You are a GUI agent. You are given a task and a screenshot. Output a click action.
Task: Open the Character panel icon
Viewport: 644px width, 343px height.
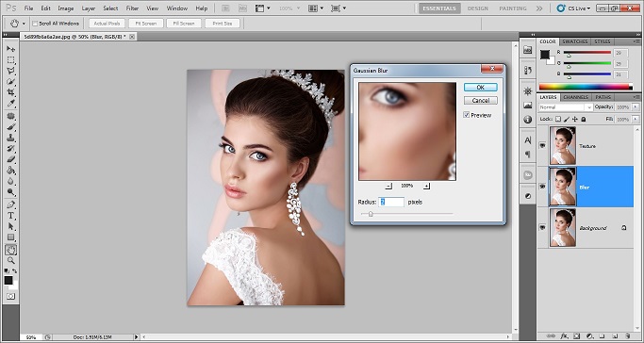(528, 139)
